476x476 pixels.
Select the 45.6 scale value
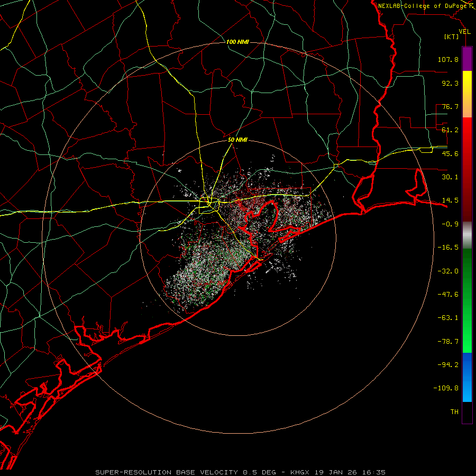(x=450, y=153)
